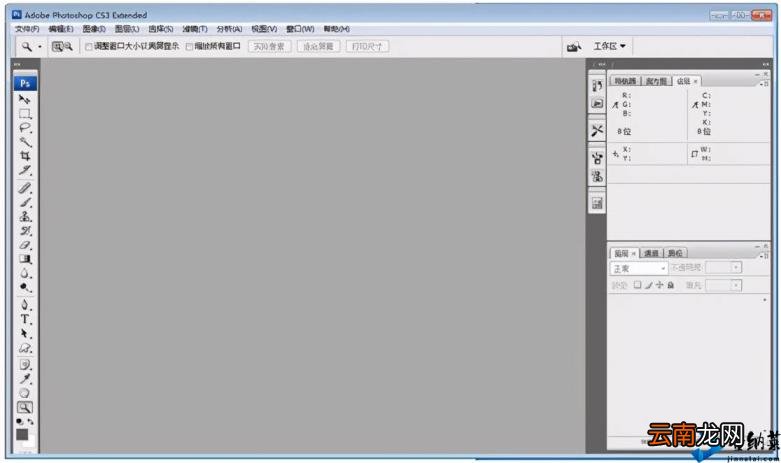Open the 工作区 workspace dropdown
The height and width of the screenshot is (463, 781).
pyautogui.click(x=609, y=46)
